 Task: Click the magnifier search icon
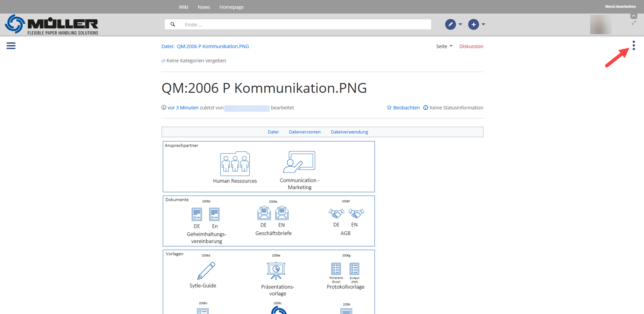click(173, 24)
